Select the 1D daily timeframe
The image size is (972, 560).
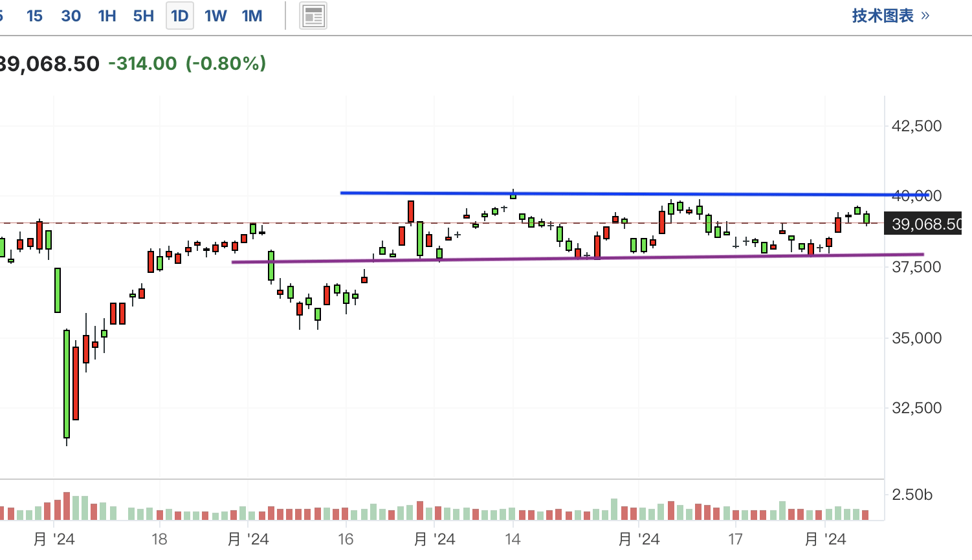pos(180,16)
